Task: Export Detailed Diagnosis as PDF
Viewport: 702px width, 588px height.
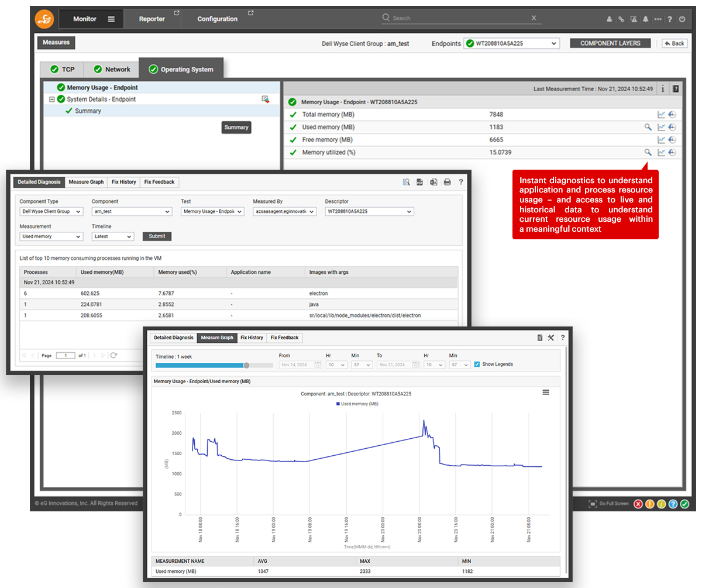Action: [419, 183]
